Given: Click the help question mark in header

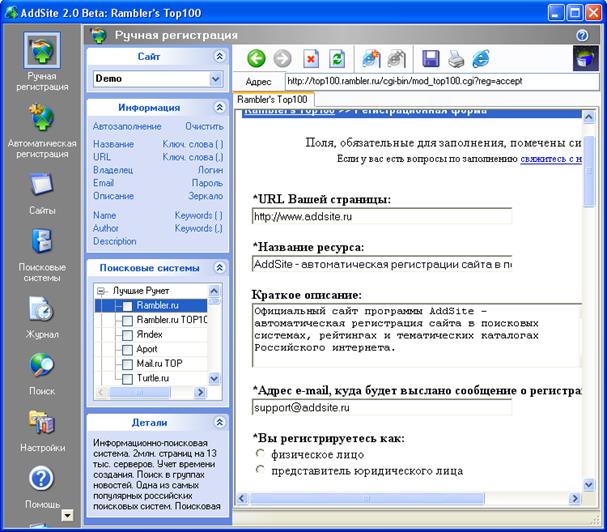Looking at the screenshot, I should click(582, 35).
